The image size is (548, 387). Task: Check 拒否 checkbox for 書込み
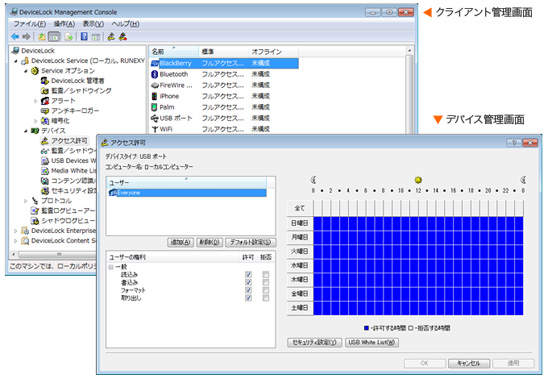click(x=266, y=282)
